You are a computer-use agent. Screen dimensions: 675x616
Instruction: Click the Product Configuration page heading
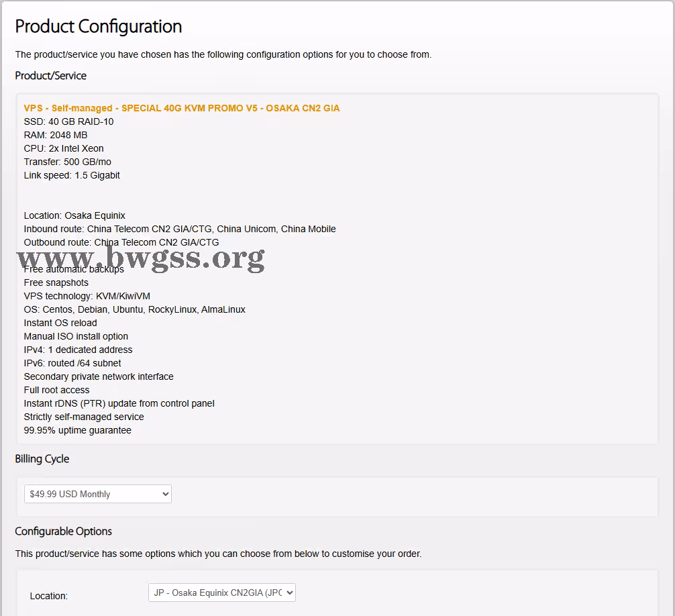click(x=98, y=26)
